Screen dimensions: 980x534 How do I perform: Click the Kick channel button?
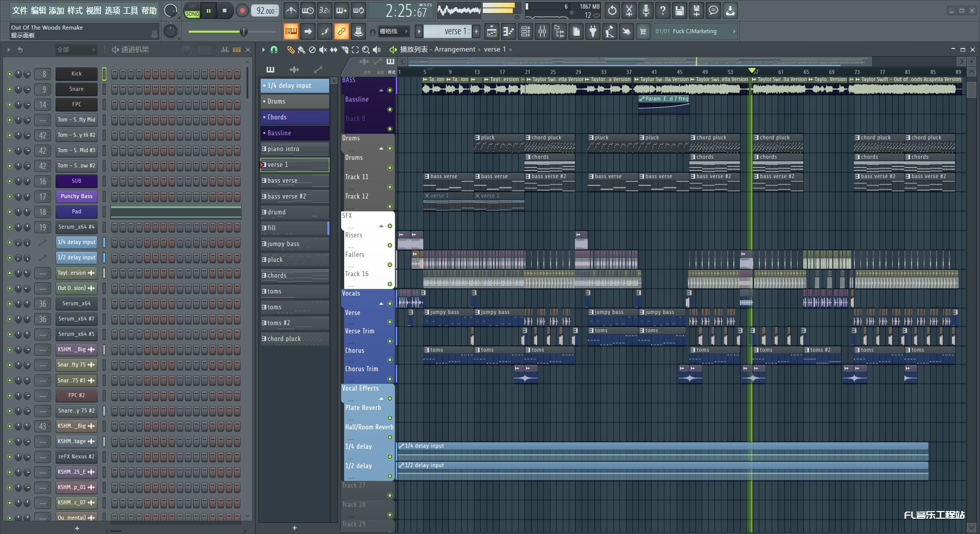[77, 74]
